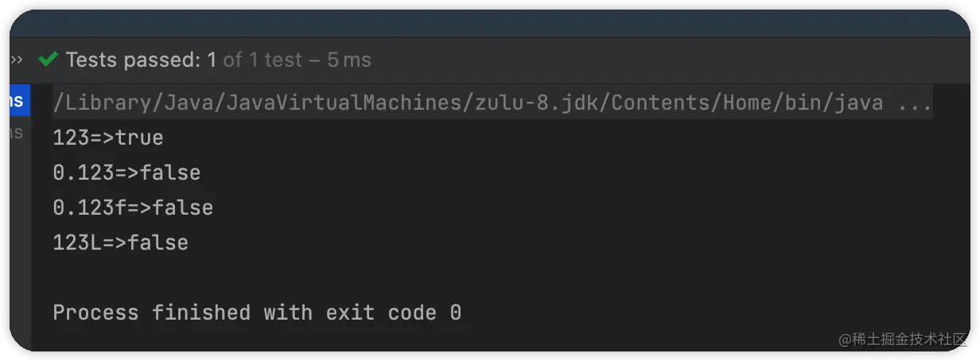This screenshot has height=361, width=980.
Task: Click the "123=>true" output line
Action: (108, 138)
